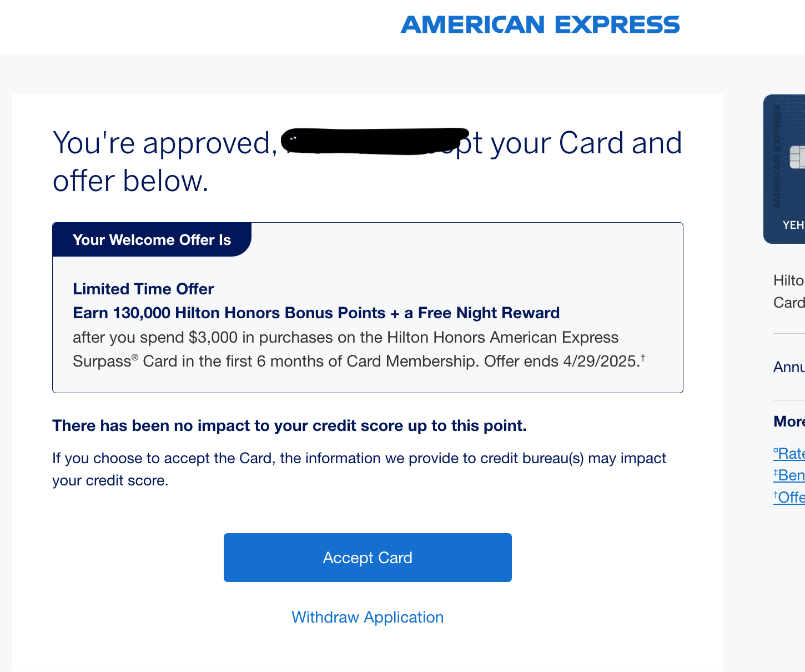Screen dimensions: 805x672
Task: Click the dagger footnote after 4/29/2025
Action: [643, 357]
